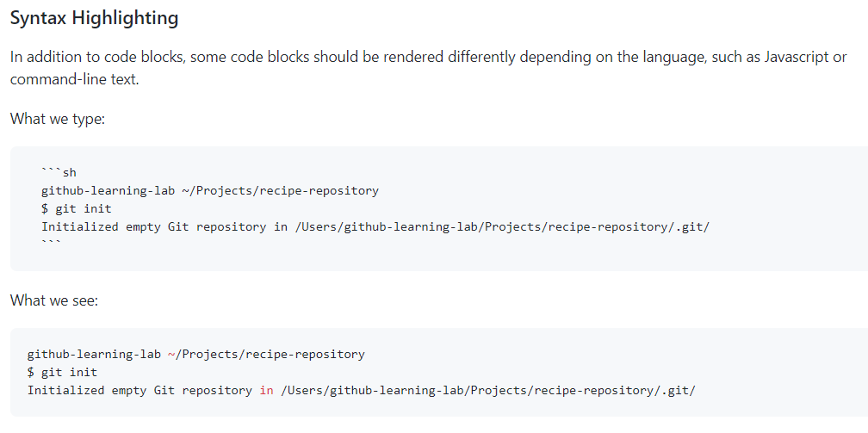
Task: Click the '```sh' opening fence line
Action: (x=59, y=172)
